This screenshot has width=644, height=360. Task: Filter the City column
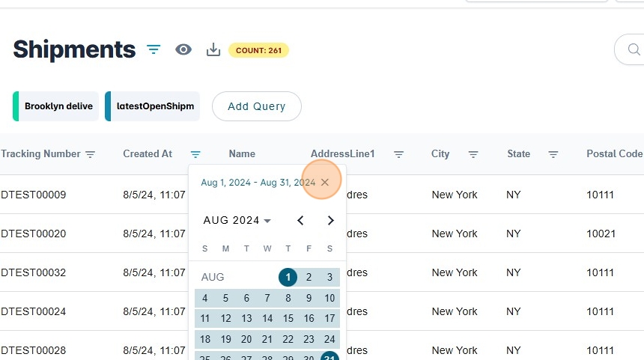click(473, 154)
